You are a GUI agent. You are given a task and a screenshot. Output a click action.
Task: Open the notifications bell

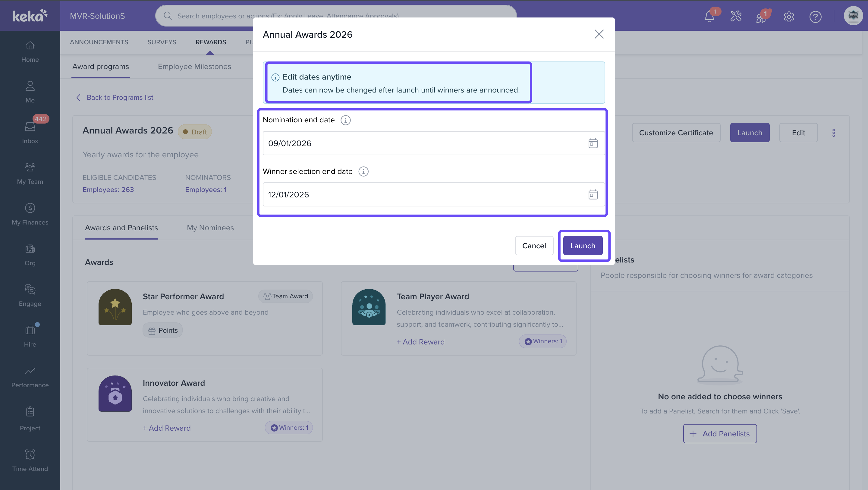point(709,16)
